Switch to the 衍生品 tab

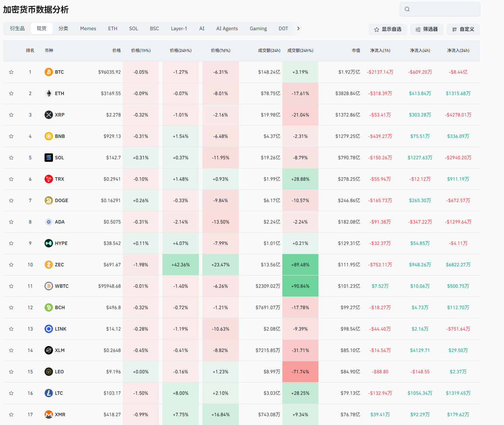(x=17, y=28)
